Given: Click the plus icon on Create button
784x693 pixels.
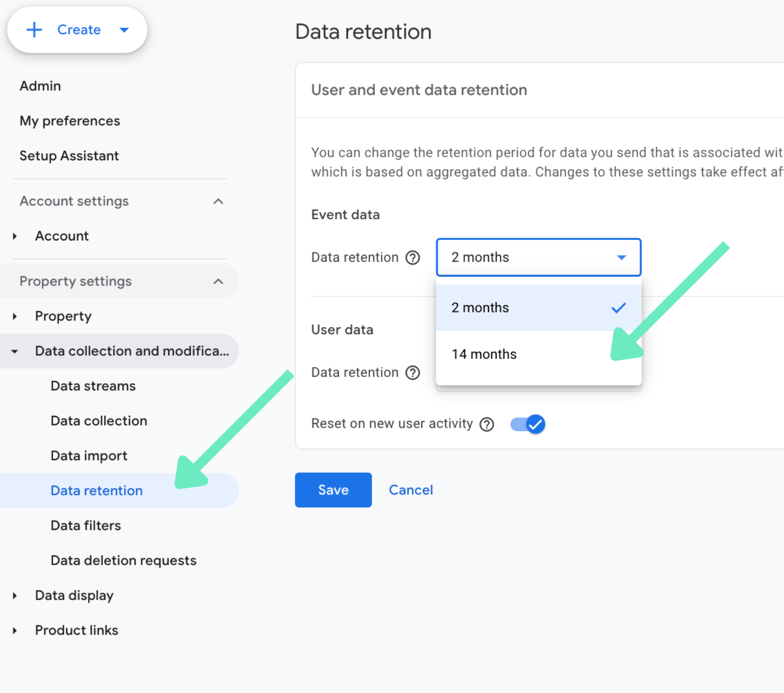Looking at the screenshot, I should pyautogui.click(x=34, y=30).
